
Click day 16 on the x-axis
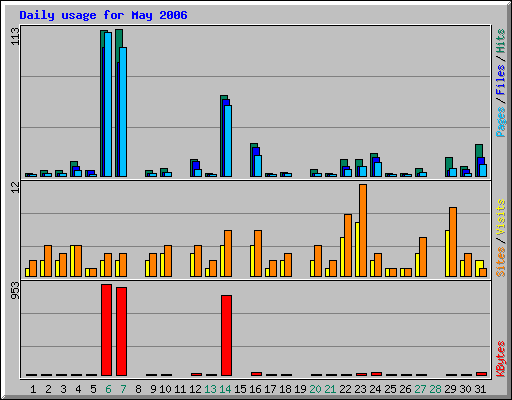255,389
